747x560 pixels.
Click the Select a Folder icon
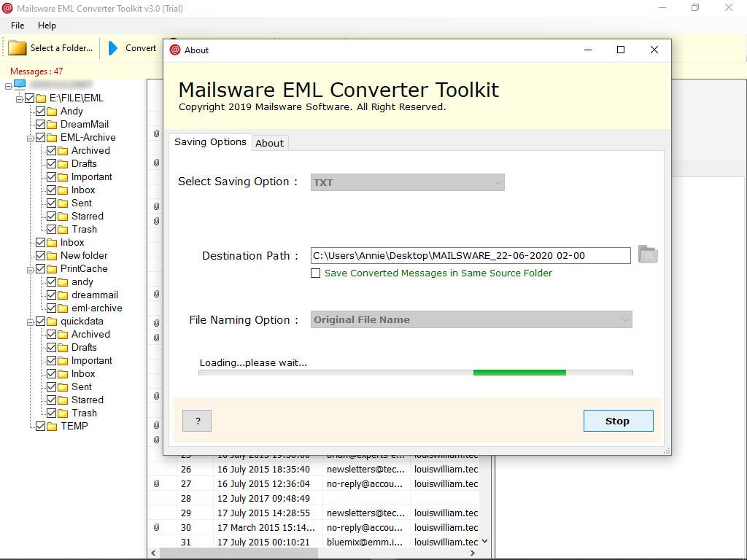[16, 47]
